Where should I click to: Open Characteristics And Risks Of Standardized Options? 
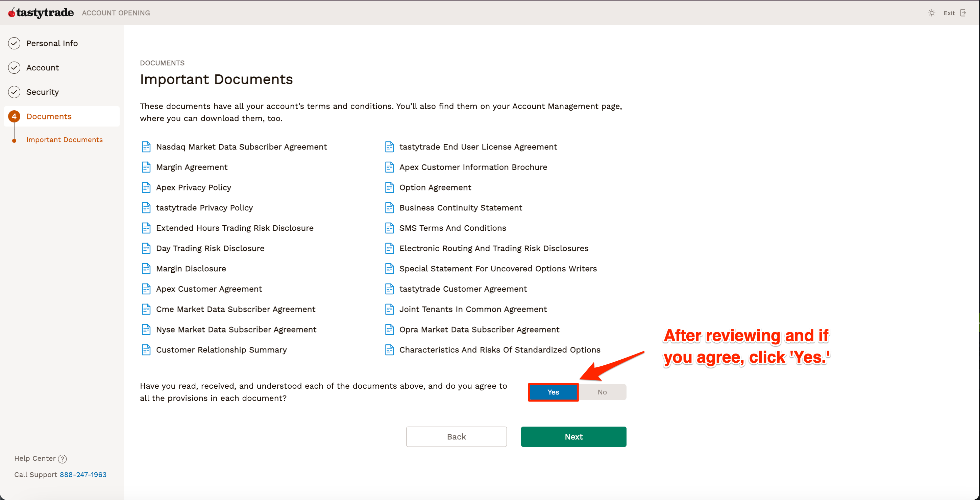click(x=499, y=349)
